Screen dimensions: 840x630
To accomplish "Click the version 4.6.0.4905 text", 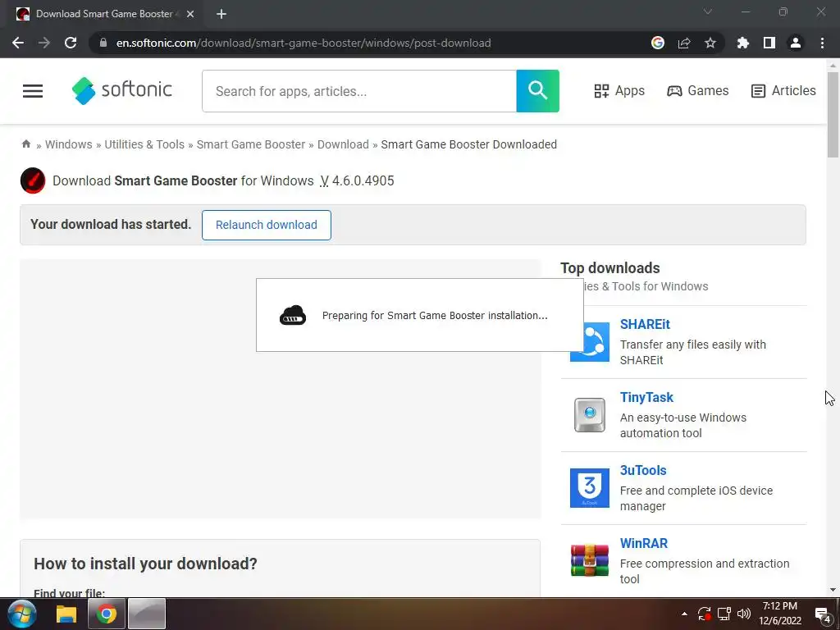I will (363, 180).
